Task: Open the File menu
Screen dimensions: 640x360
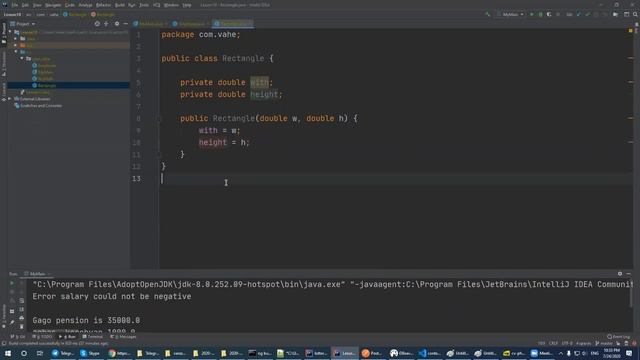Action: coord(15,5)
